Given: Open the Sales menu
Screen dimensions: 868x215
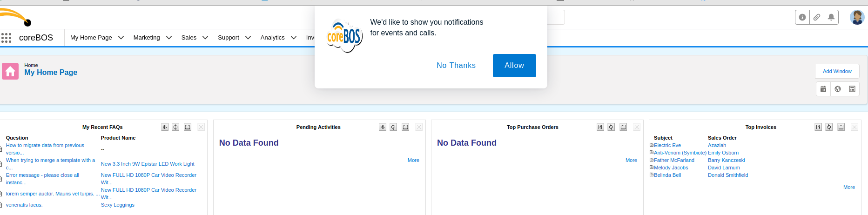Looking at the screenshot, I should 189,38.
